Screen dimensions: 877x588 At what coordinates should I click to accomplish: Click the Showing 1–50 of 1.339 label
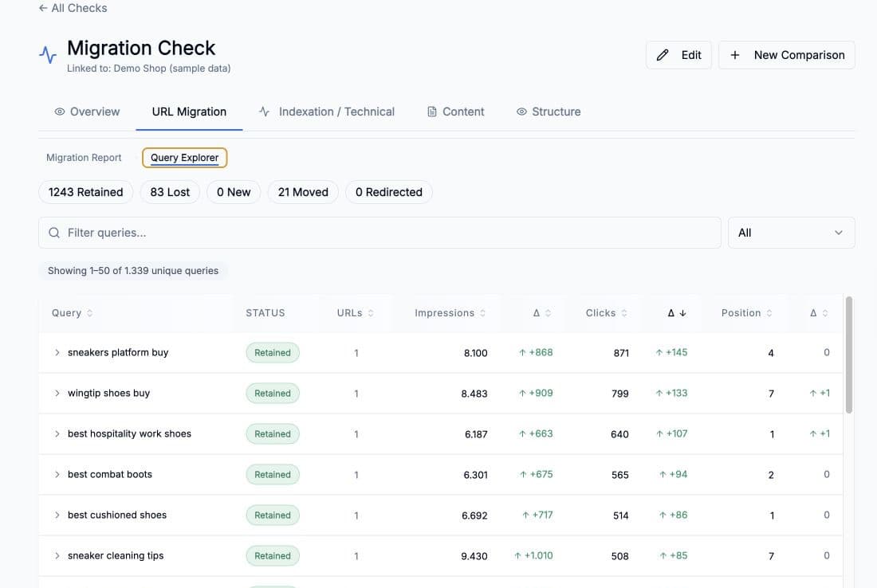click(133, 271)
